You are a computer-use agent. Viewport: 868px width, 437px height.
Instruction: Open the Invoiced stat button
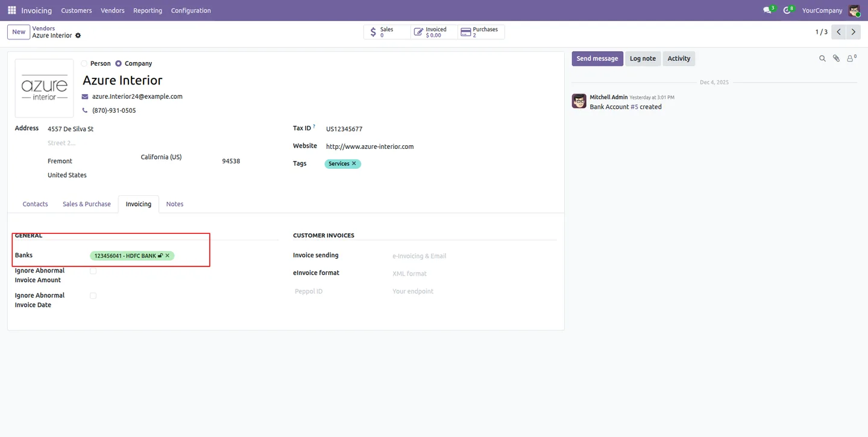(434, 32)
